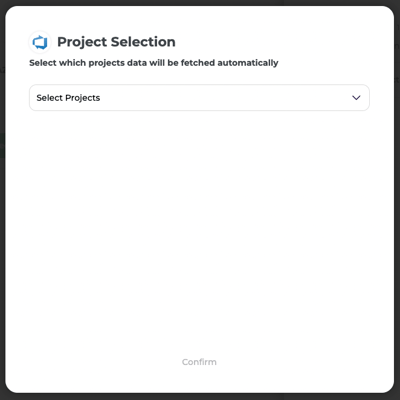Screen dimensions: 400x400
Task: Click "Select which projects" in the subtitle
Action: pyautogui.click(x=72, y=63)
